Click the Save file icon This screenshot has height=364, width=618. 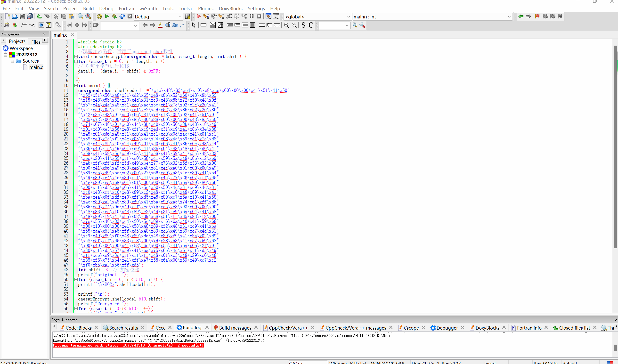coord(22,16)
